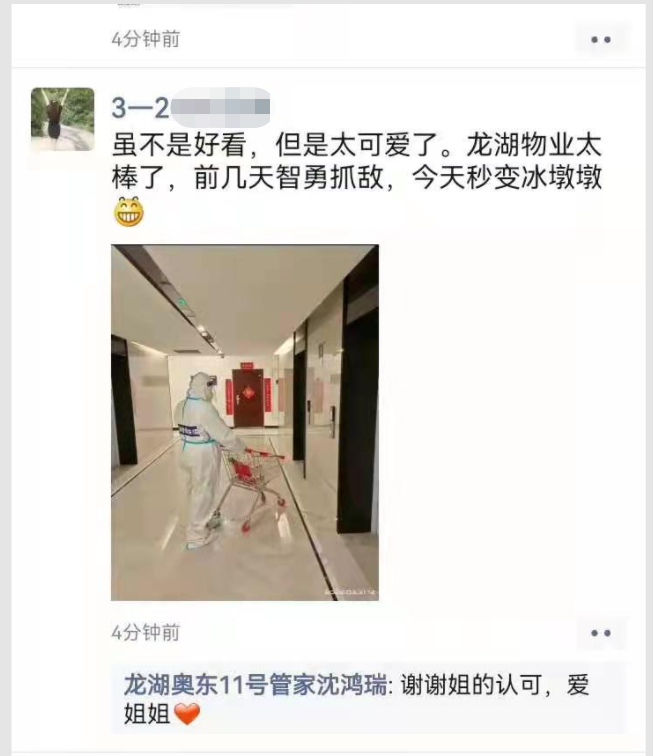Click the red door in the photo
The image size is (653, 756).
pos(248,398)
